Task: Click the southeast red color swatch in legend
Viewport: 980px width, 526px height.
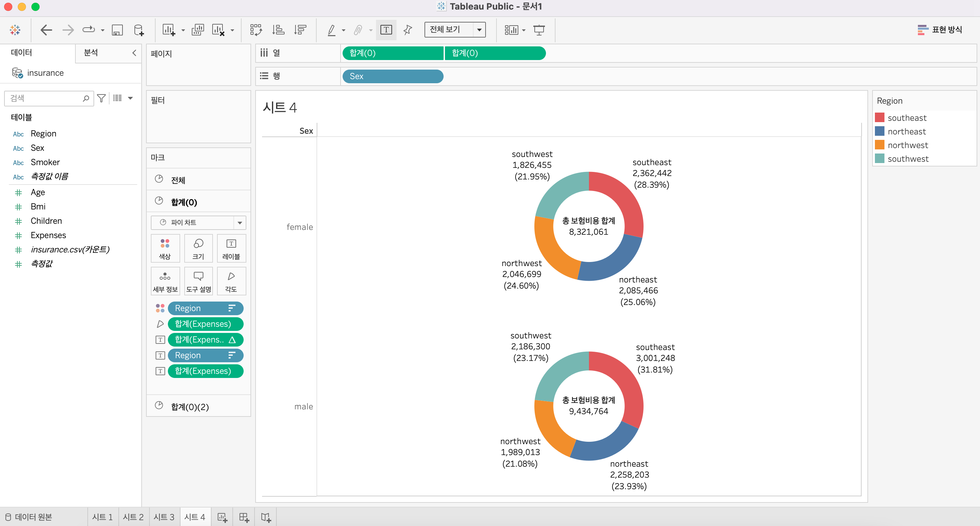Action: pos(879,118)
